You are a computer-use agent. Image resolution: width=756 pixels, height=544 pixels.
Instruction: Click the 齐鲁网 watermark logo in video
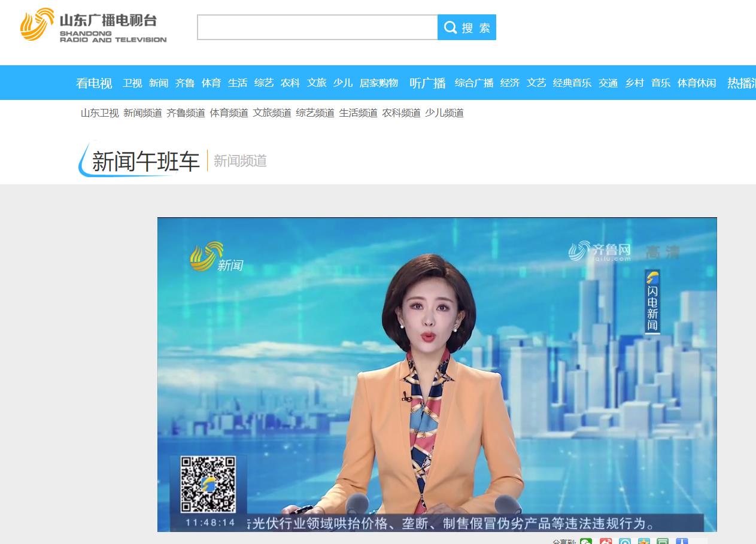(600, 251)
